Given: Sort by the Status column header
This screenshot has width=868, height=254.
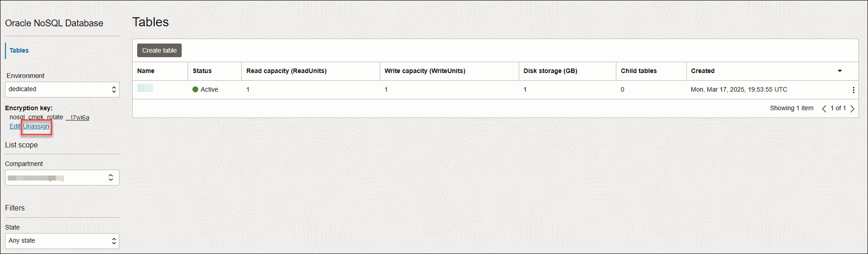Looking at the screenshot, I should 202,71.
